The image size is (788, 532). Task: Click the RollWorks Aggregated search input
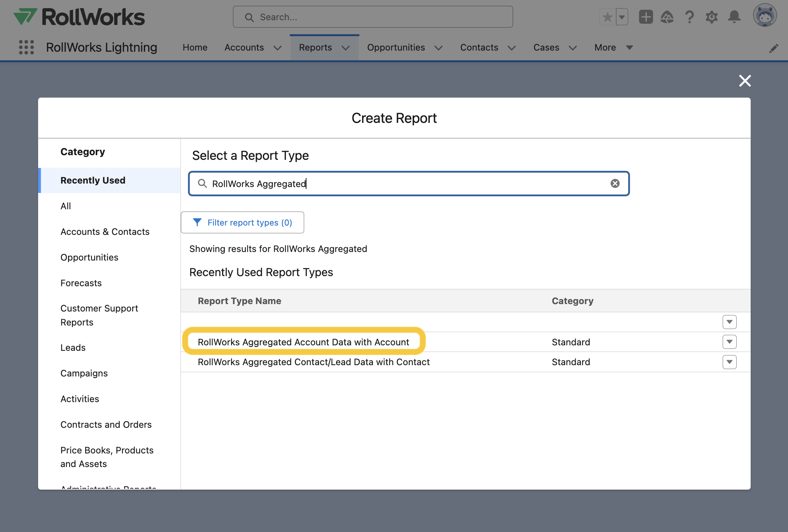tap(409, 184)
